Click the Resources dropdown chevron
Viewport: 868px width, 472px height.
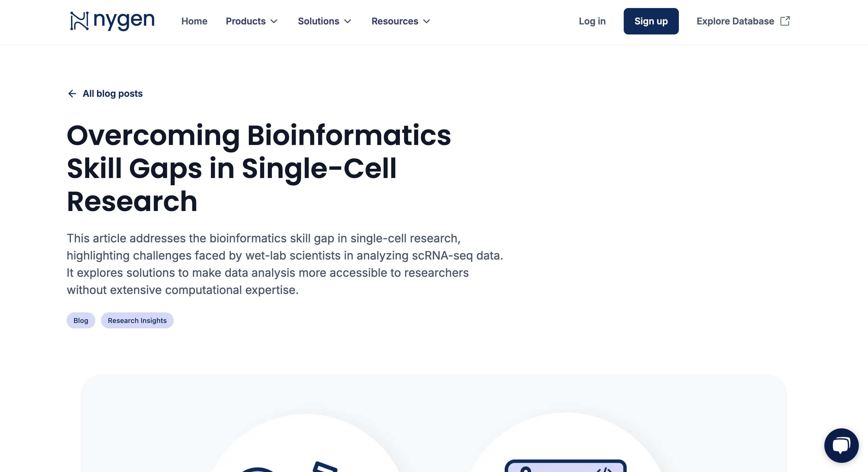click(x=427, y=21)
